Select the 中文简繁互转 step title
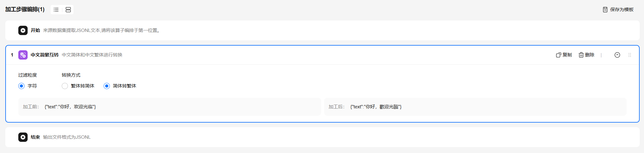644x153 pixels. coord(45,55)
